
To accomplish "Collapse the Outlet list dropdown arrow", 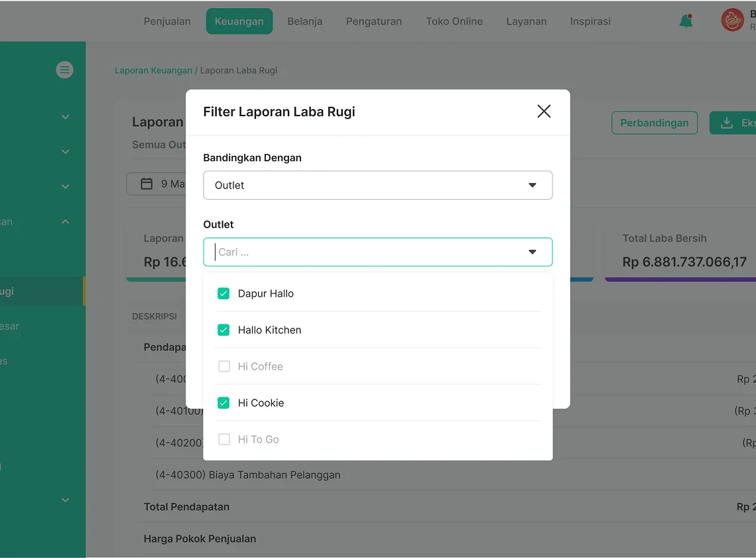I will tap(532, 252).
